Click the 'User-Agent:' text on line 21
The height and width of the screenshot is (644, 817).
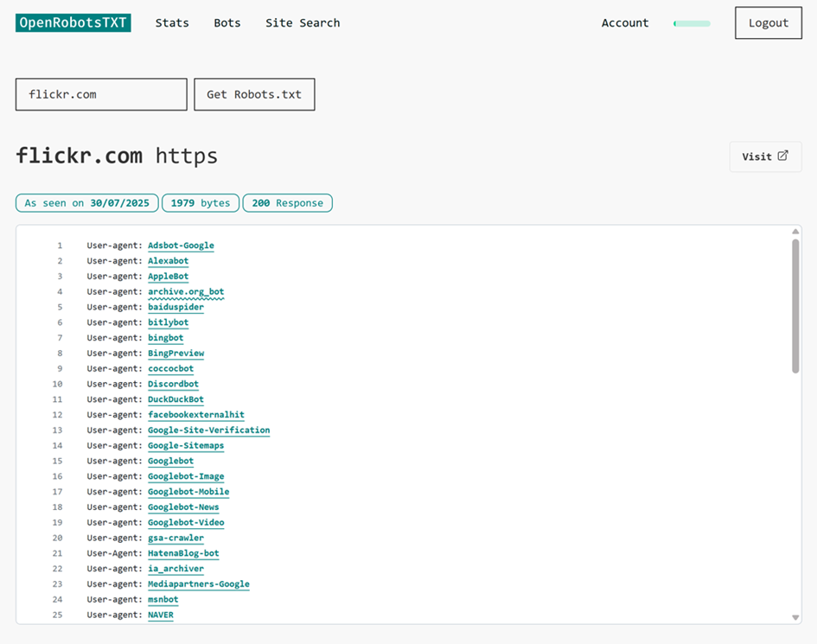coord(115,553)
